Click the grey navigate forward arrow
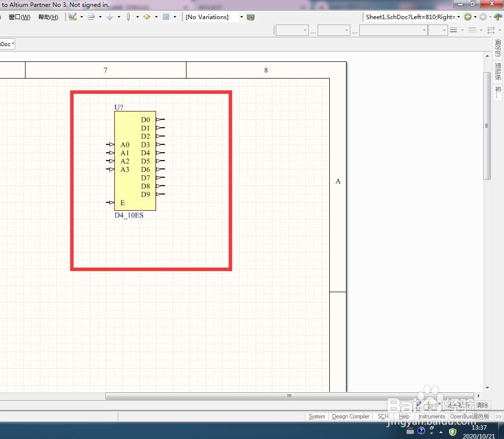This screenshot has width=504, height=439. 483,17
